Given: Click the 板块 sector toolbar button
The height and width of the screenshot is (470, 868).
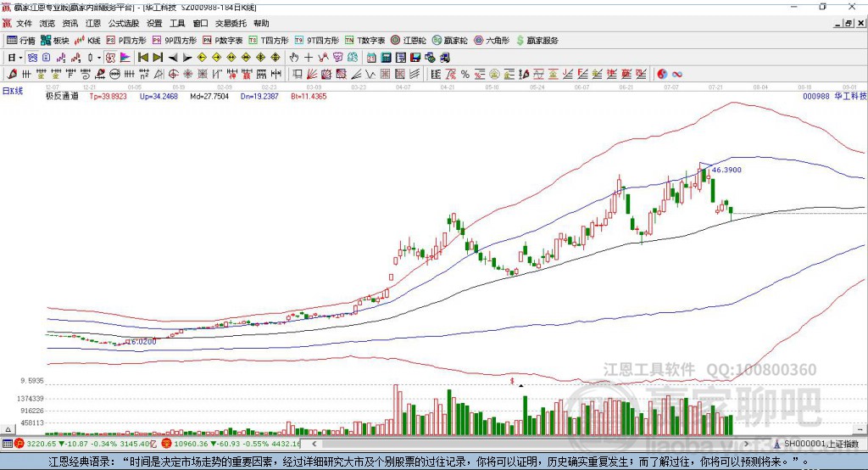Looking at the screenshot, I should [x=54, y=41].
